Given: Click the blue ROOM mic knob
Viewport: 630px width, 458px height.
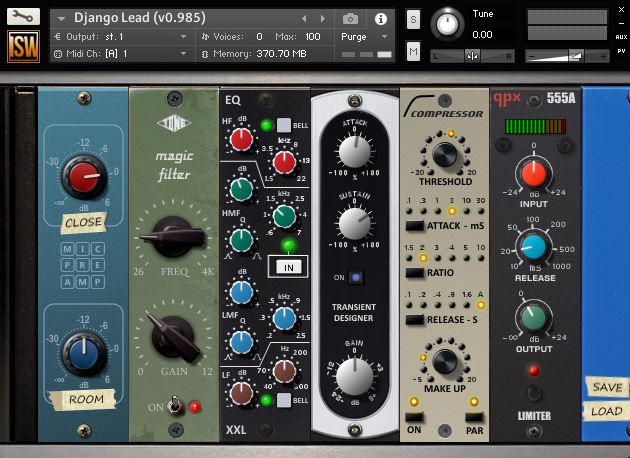Looking at the screenshot, I should click(x=84, y=354).
